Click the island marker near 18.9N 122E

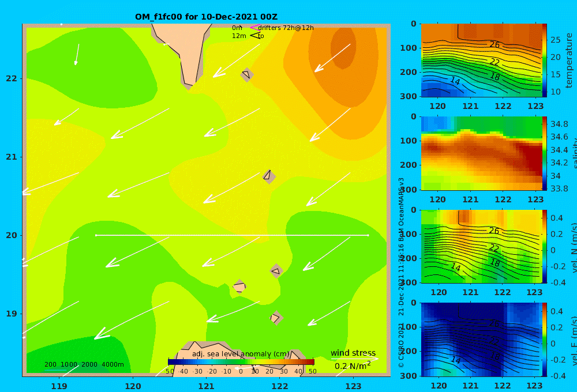[x=276, y=318]
